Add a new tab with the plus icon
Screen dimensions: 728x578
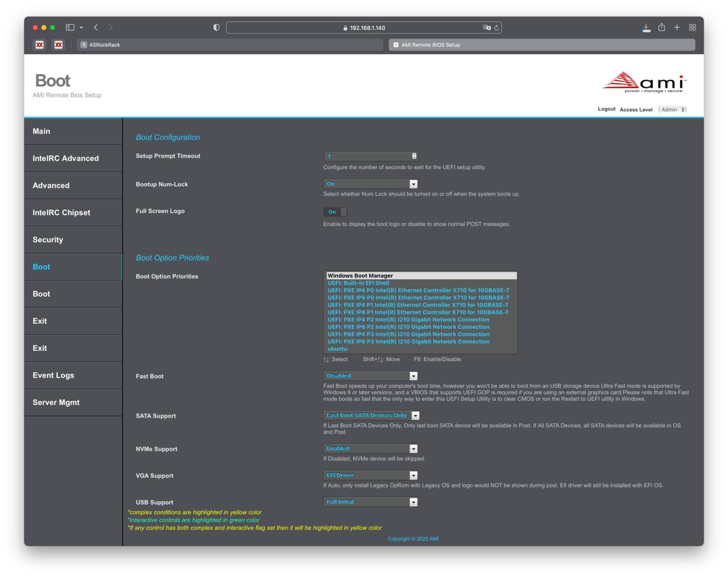[x=677, y=27]
